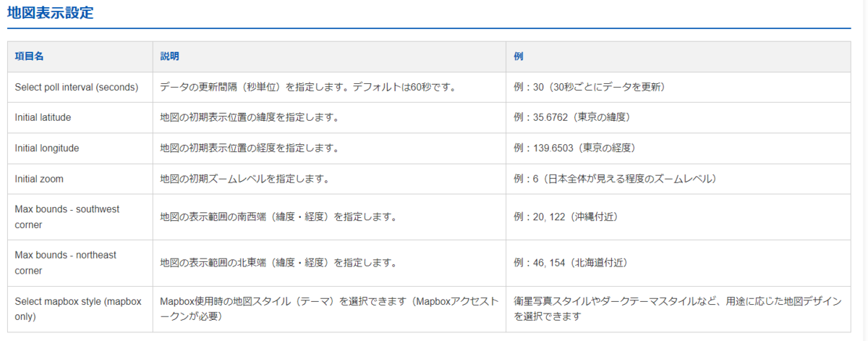The width and height of the screenshot is (868, 341).
Task: Select the 'Select poll interval (seconds)' cell
Action: (80, 87)
